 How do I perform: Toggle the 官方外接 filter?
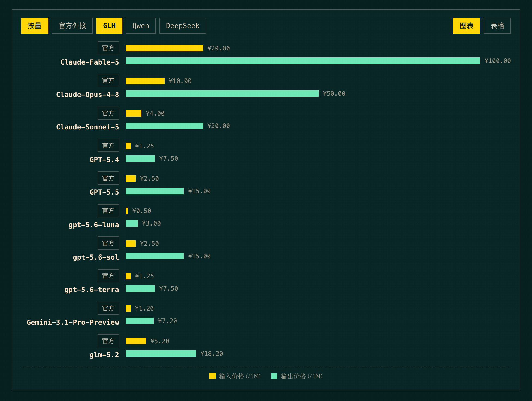pyautogui.click(x=72, y=26)
